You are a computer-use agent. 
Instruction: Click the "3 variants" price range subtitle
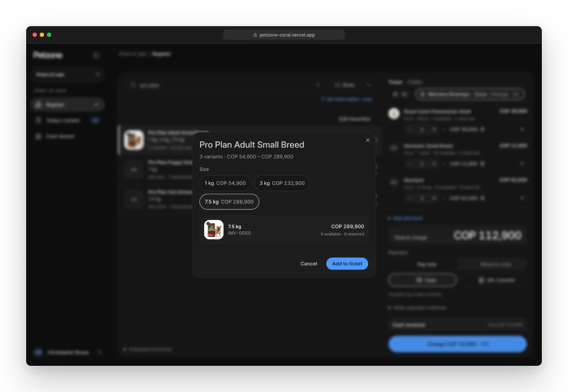pyautogui.click(x=246, y=157)
